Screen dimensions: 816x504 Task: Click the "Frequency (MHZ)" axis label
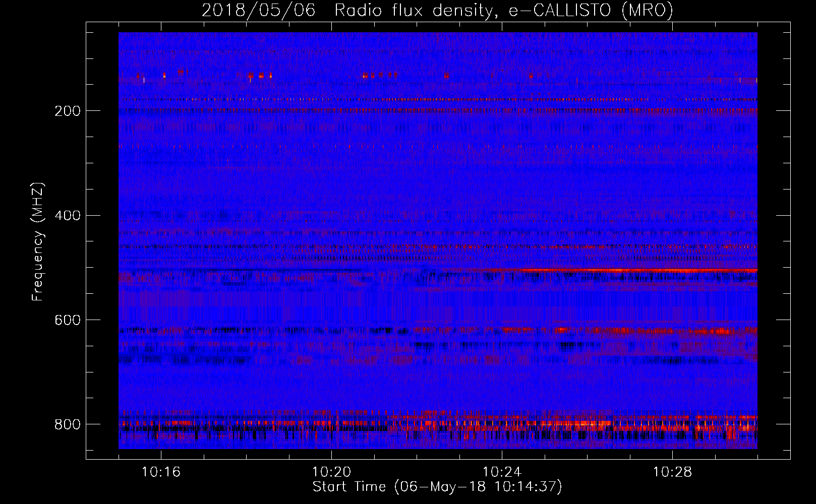pyautogui.click(x=38, y=242)
